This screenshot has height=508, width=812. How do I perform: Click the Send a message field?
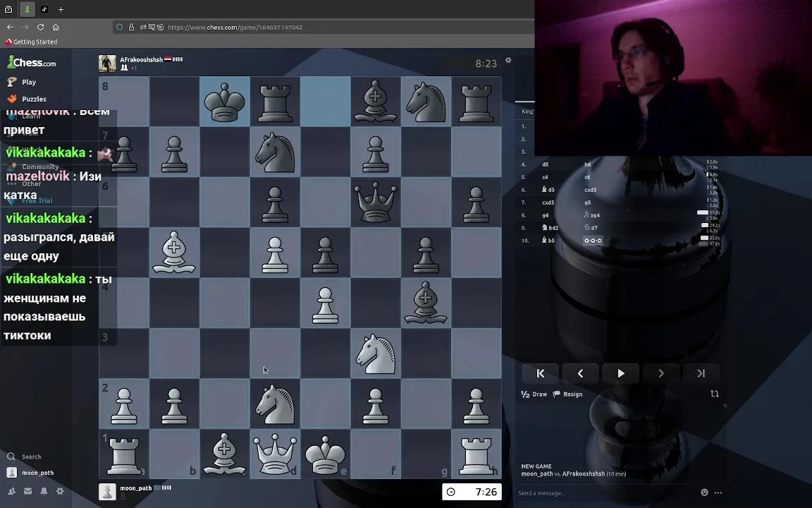pyautogui.click(x=606, y=493)
